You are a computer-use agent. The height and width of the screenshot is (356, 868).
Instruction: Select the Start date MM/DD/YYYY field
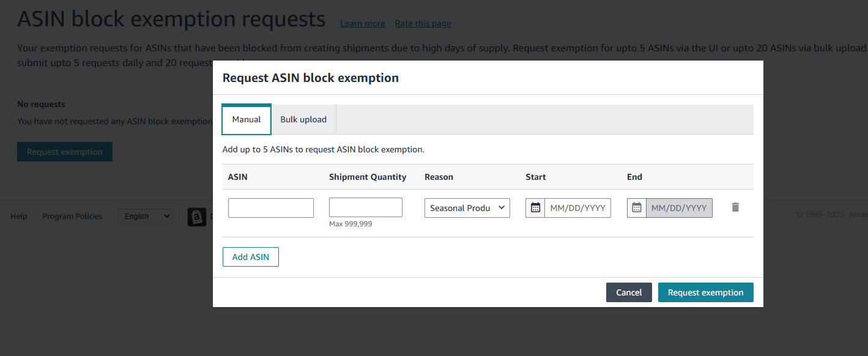pyautogui.click(x=577, y=208)
